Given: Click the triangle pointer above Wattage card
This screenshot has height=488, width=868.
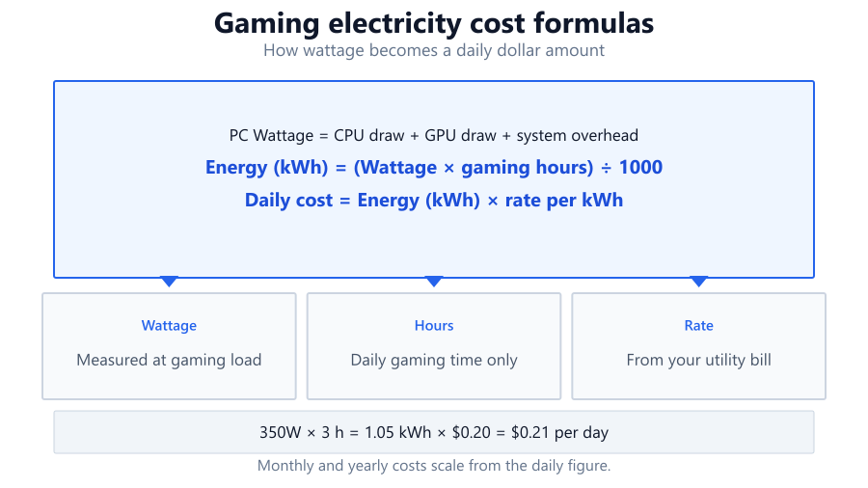Looking at the screenshot, I should (169, 282).
